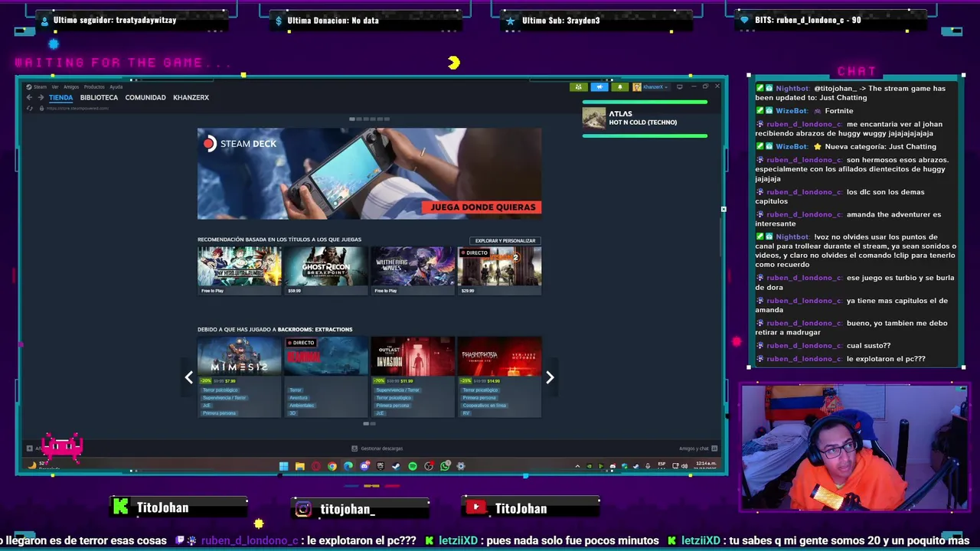Click the Steam store URL address
The image size is (980, 551).
[77, 108]
